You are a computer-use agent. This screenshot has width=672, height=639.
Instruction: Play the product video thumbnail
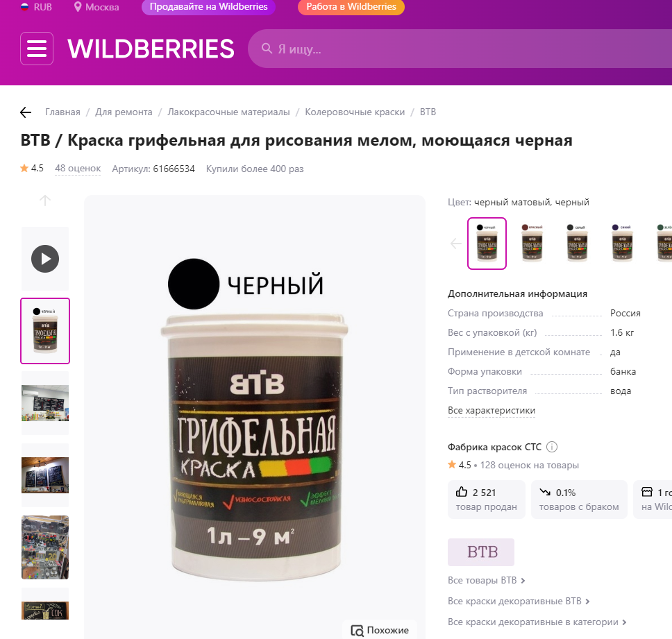click(45, 259)
